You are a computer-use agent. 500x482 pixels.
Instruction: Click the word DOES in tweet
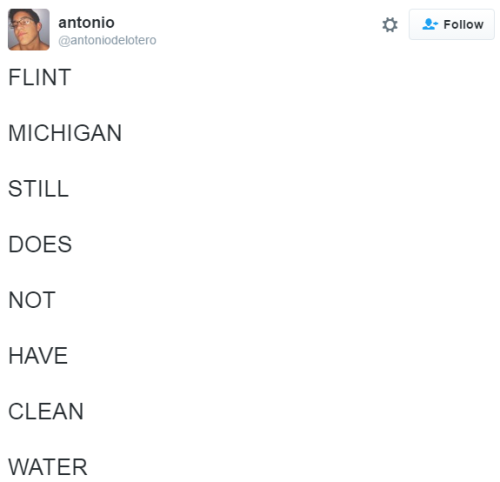[x=40, y=244]
